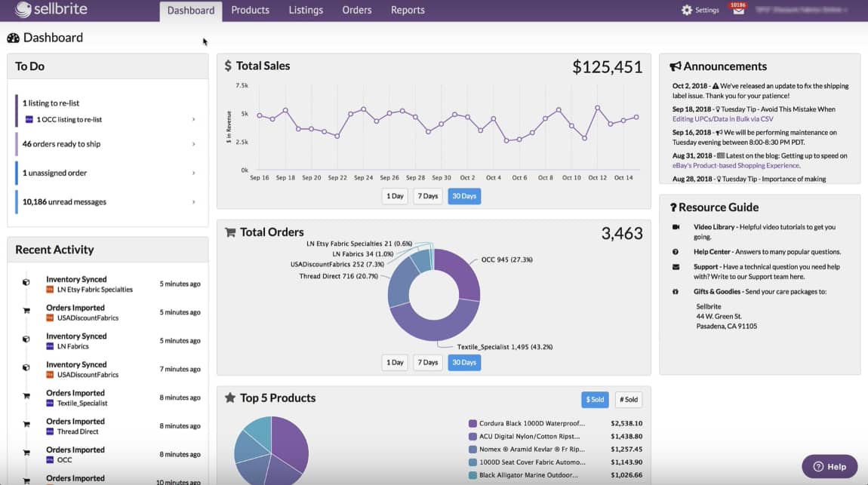Click the Dashboard gauge icon beside the page title
Viewport: 868px width, 485px height.
(x=14, y=38)
